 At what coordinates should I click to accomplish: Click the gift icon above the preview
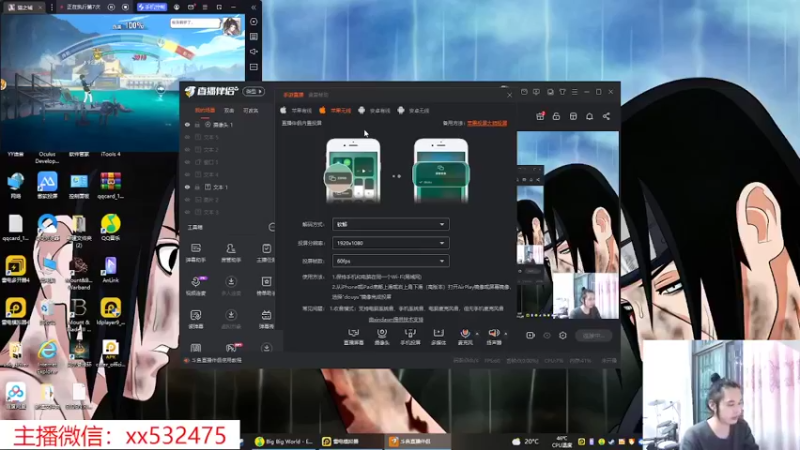[x=540, y=116]
